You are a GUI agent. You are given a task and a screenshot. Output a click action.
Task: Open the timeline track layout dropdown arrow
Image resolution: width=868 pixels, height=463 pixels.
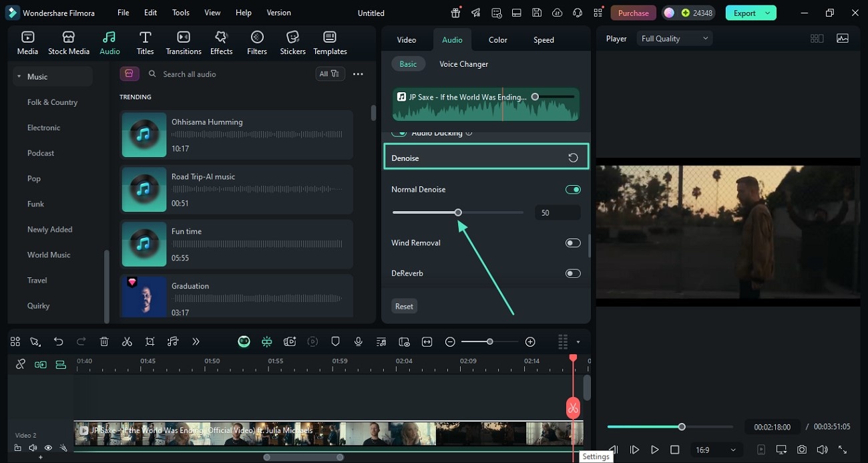pyautogui.click(x=578, y=342)
